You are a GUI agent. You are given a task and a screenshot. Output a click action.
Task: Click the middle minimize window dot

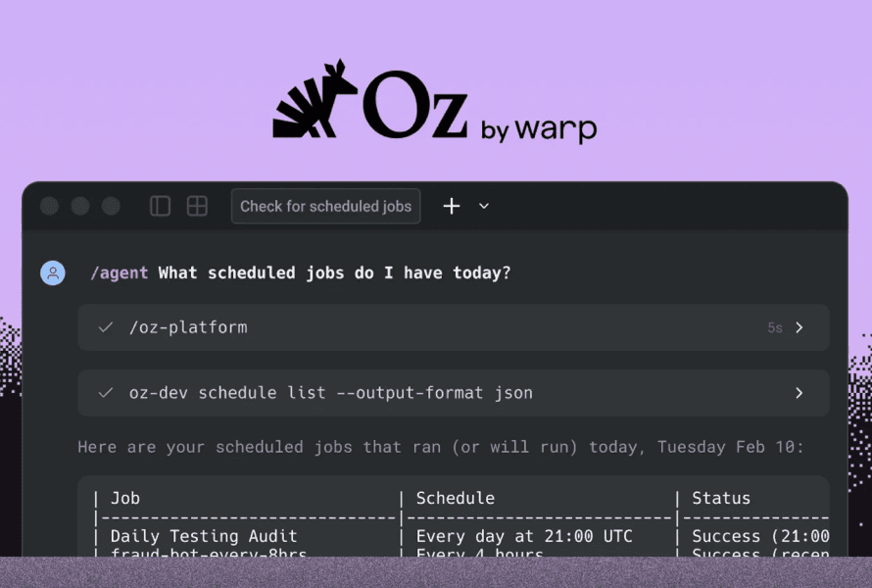point(80,206)
